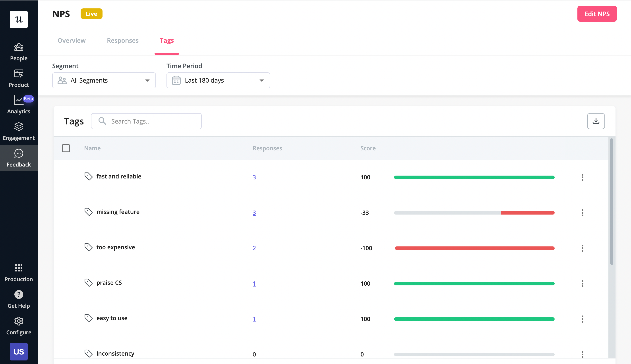
Task: Switch to the Overview tab
Action: pyautogui.click(x=72, y=41)
